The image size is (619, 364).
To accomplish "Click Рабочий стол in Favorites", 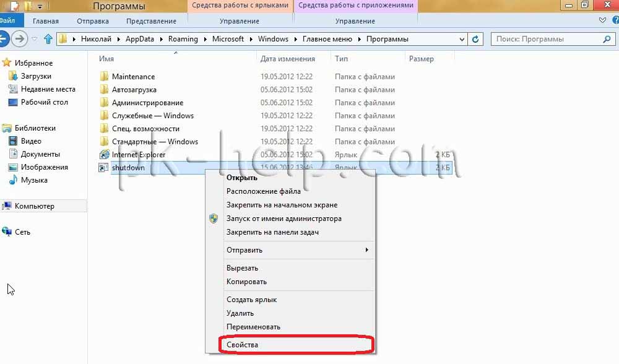I will tap(44, 102).
